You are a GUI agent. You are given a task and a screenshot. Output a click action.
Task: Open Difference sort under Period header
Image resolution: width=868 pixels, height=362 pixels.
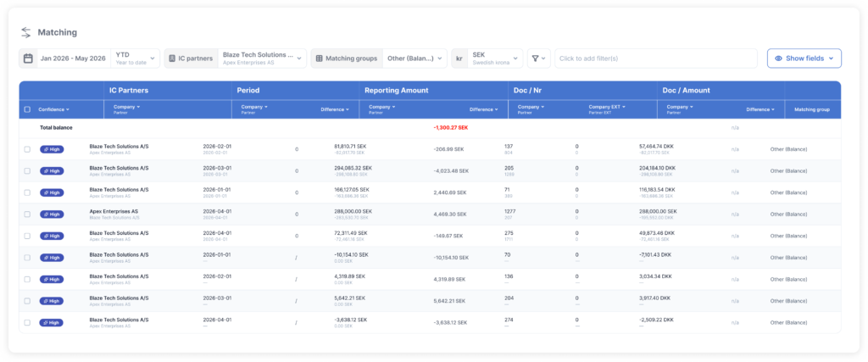point(335,109)
